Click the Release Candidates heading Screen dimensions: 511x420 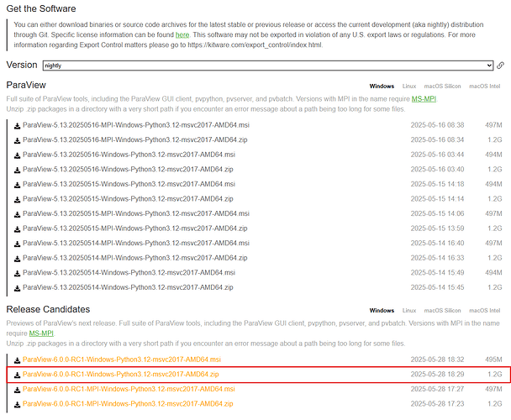[48, 309]
